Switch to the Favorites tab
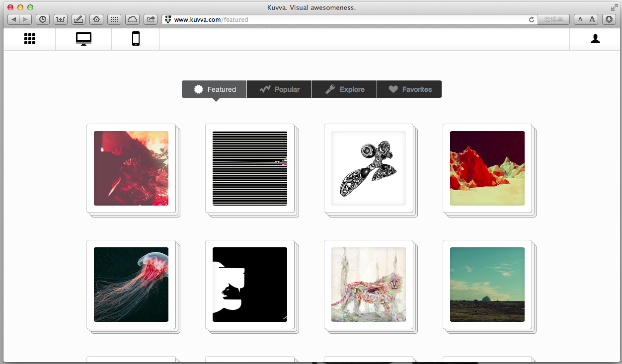 [409, 89]
